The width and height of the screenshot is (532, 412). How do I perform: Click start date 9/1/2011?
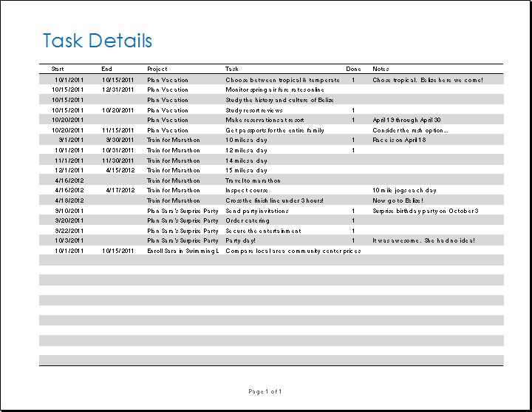[71, 141]
